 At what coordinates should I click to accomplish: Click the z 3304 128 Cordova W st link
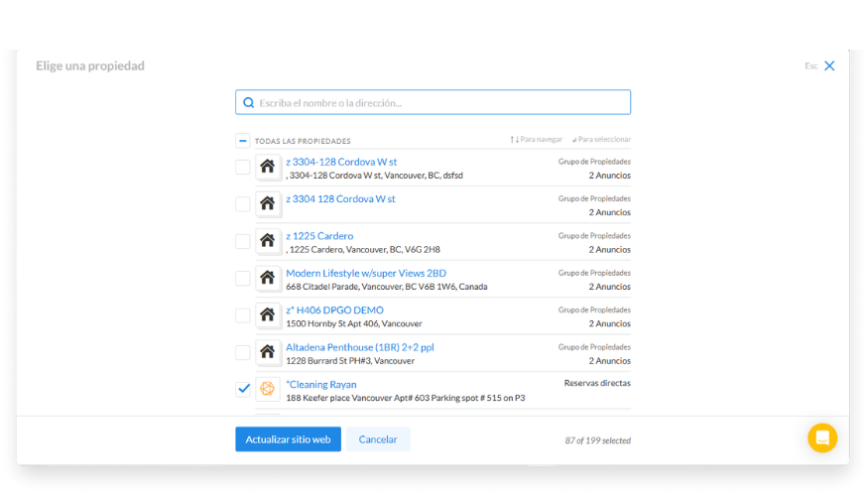tap(340, 199)
